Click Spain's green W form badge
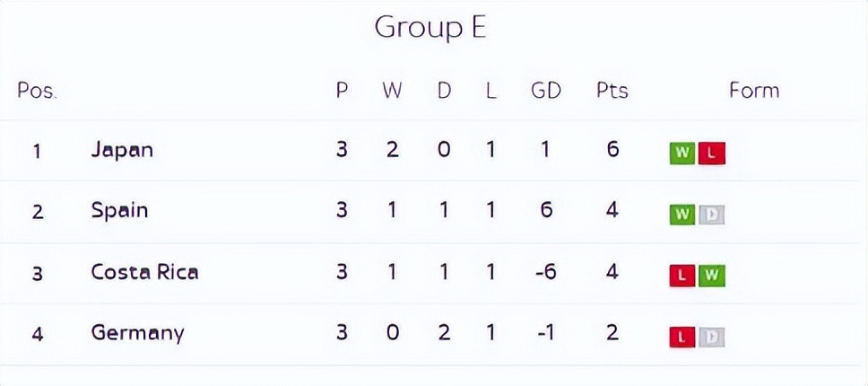 (682, 215)
